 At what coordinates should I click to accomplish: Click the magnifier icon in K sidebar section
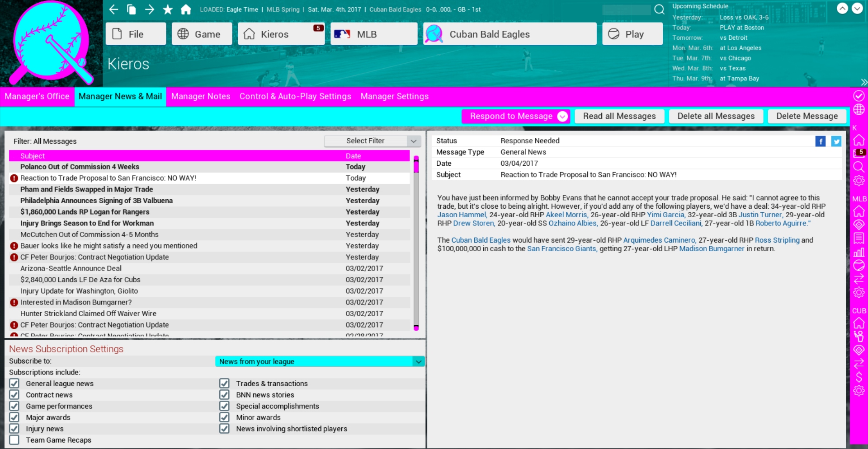coord(859,167)
